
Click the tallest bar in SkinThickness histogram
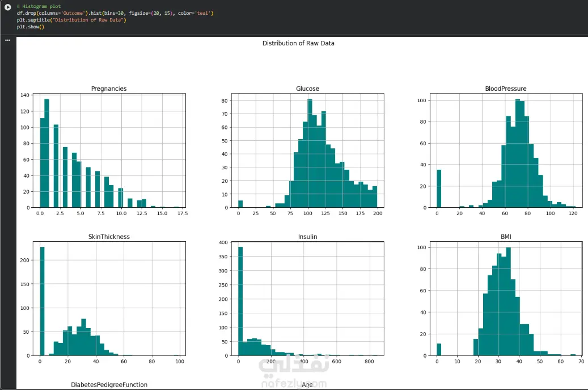(x=42, y=301)
